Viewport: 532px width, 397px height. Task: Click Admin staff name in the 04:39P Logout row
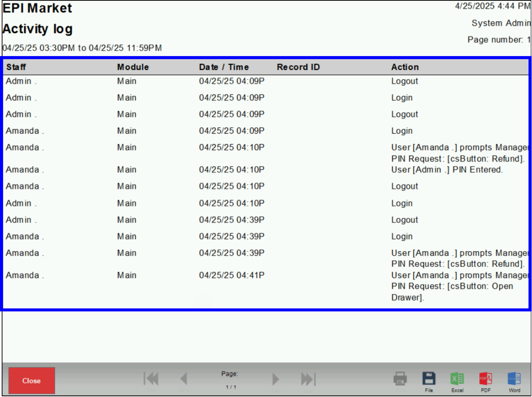(x=21, y=220)
